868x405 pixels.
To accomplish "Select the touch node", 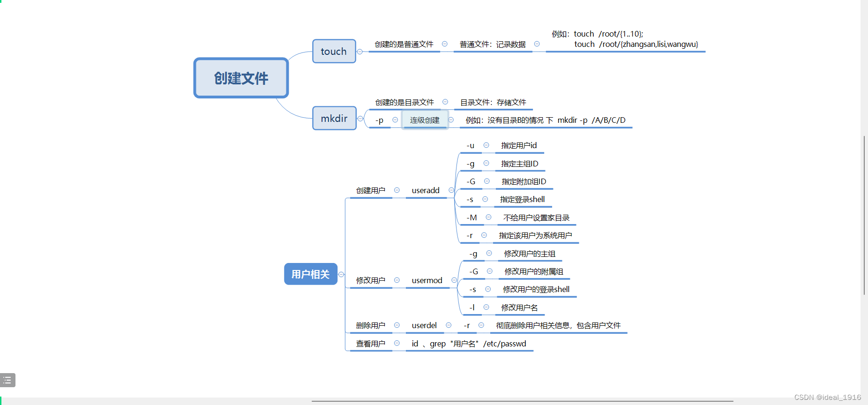I will (334, 51).
